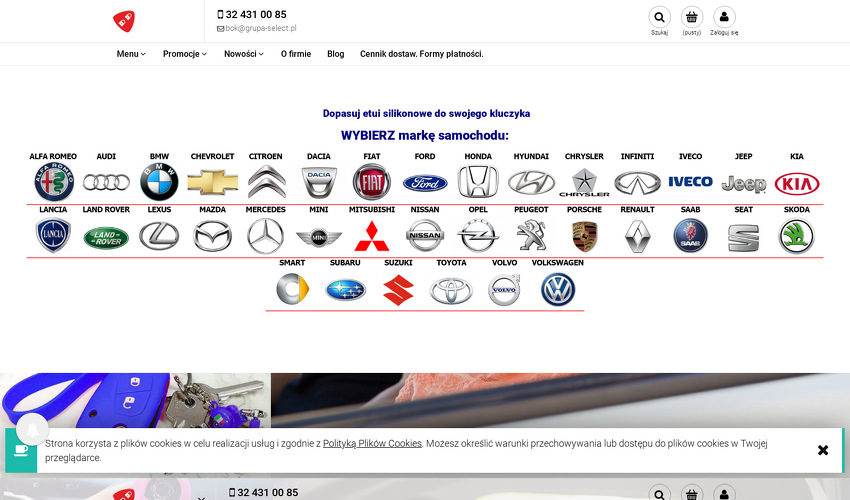Dismiss the cookie notice with X

point(823,450)
